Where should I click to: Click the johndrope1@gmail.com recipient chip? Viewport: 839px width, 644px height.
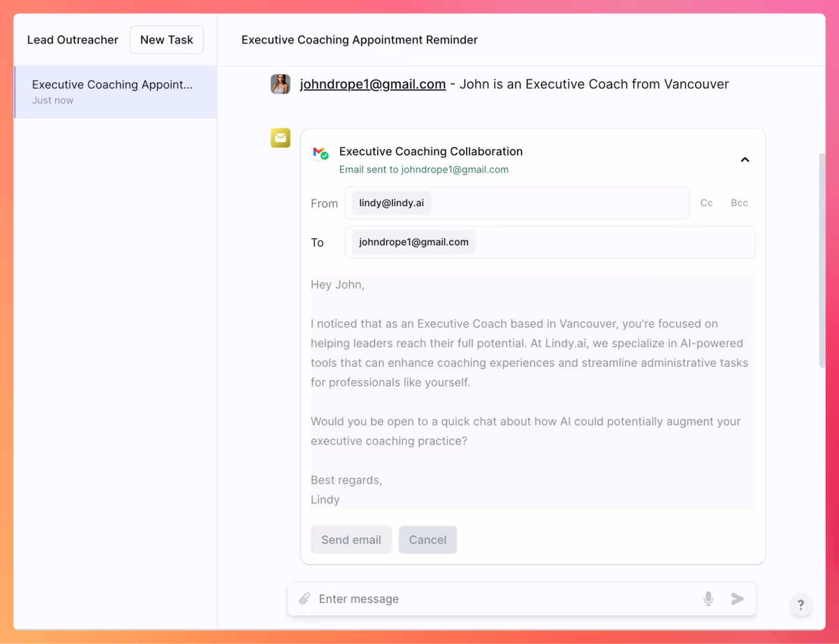414,242
